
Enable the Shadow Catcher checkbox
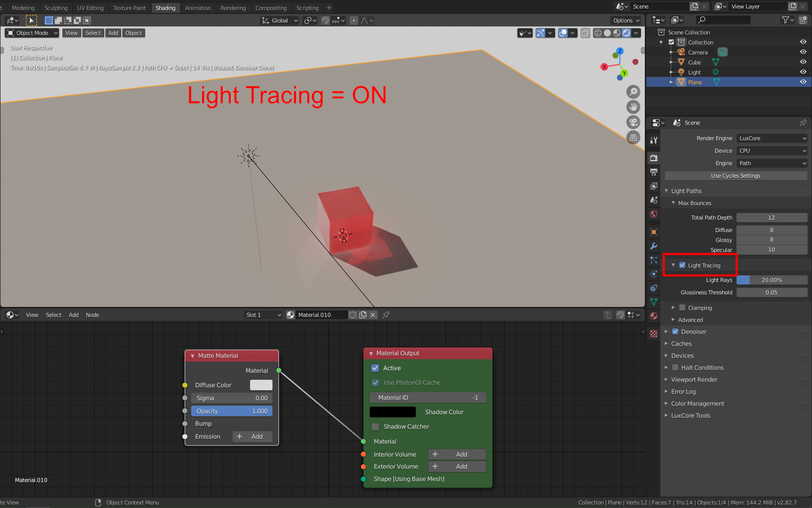pos(375,427)
